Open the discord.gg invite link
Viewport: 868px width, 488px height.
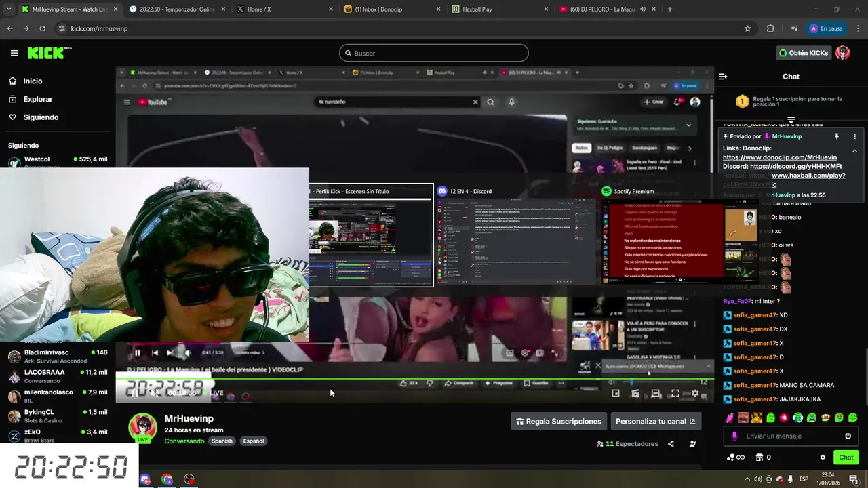click(796, 166)
